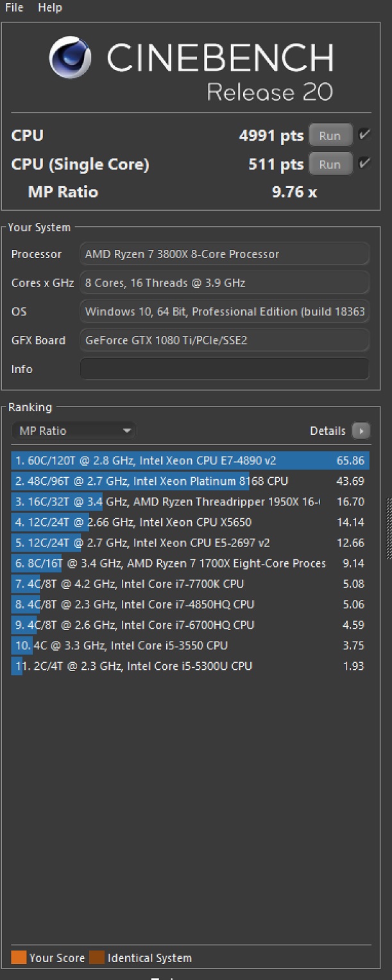Viewport: 392px width, 980px height.
Task: Select the Intel Core i5-3550 row
Action: 191,645
